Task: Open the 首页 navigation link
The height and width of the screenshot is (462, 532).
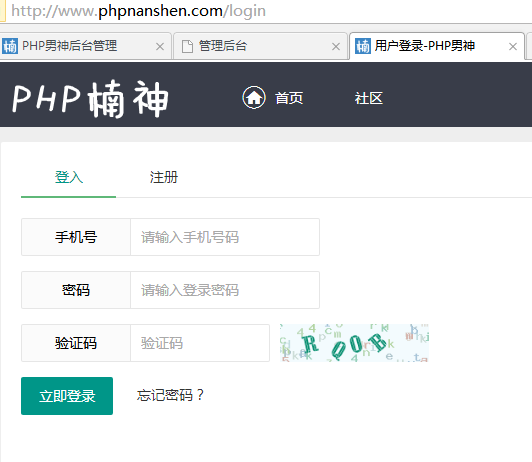Action: click(x=289, y=98)
